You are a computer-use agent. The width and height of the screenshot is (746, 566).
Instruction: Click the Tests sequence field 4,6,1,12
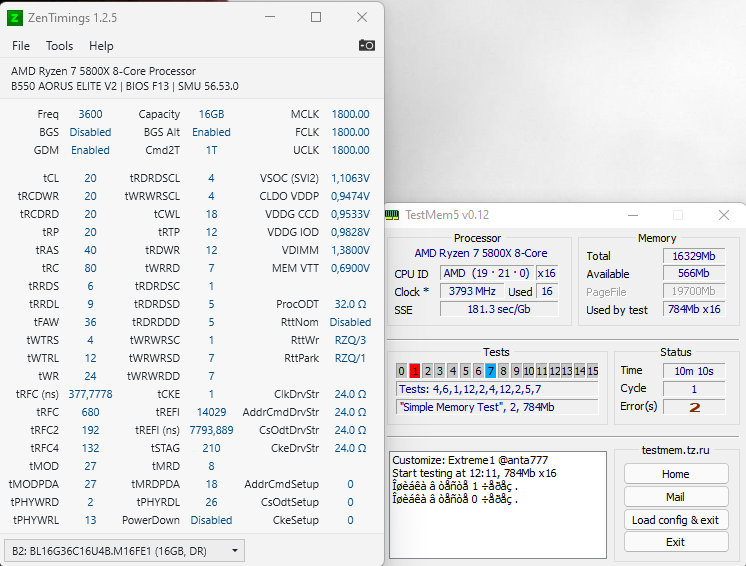497,389
